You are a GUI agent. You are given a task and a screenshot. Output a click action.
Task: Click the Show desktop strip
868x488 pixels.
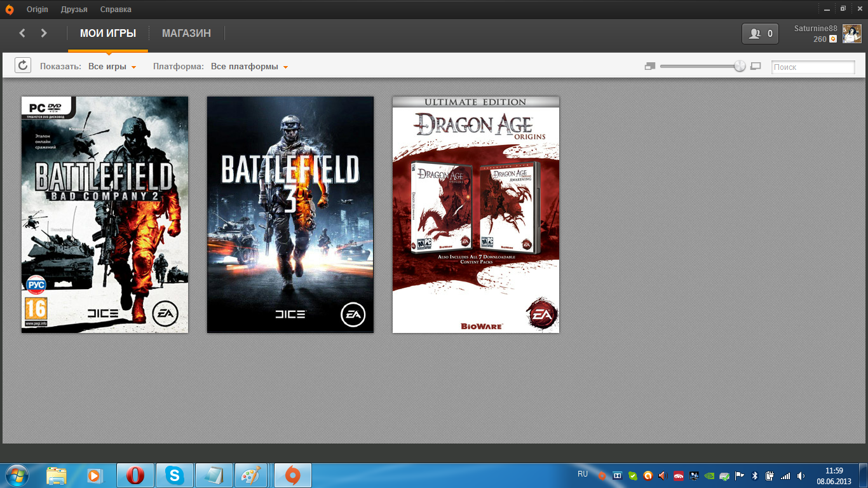click(864, 475)
